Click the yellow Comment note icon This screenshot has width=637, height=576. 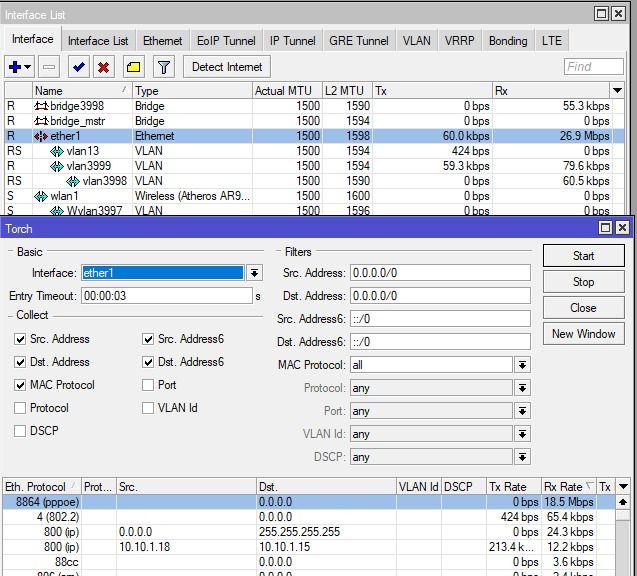(134, 67)
